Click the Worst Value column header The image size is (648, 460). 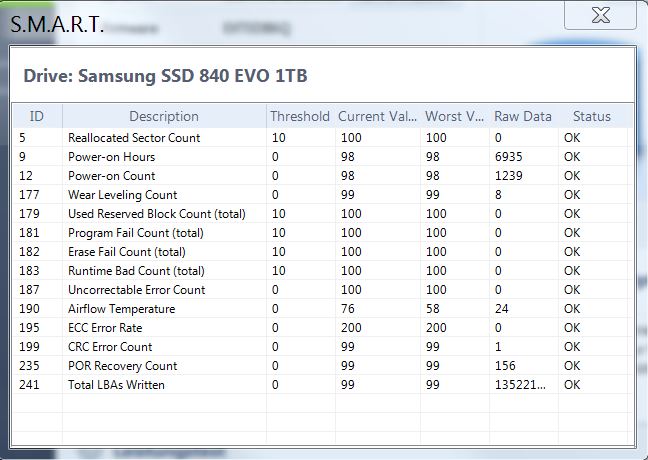click(455, 116)
